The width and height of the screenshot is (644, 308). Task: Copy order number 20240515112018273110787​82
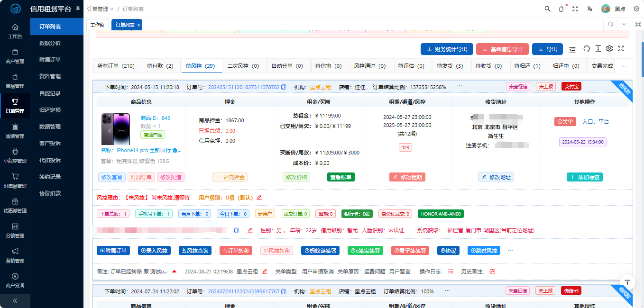click(284, 87)
